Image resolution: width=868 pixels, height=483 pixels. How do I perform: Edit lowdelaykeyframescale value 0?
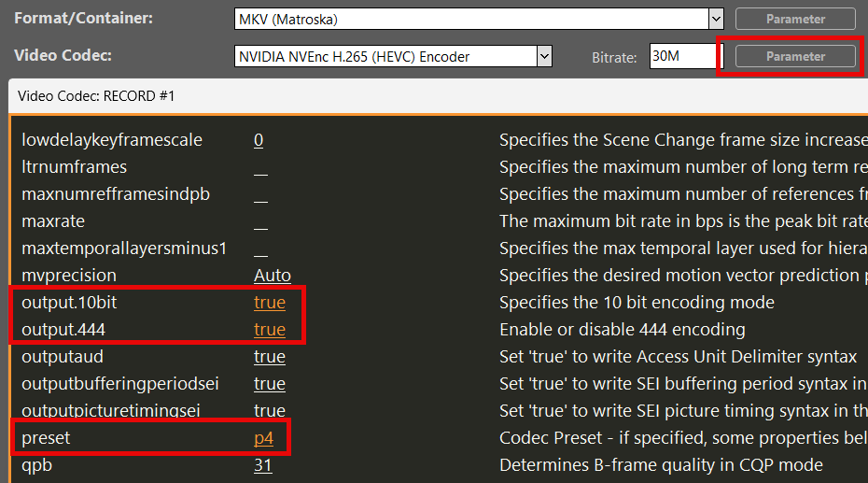[x=259, y=140]
